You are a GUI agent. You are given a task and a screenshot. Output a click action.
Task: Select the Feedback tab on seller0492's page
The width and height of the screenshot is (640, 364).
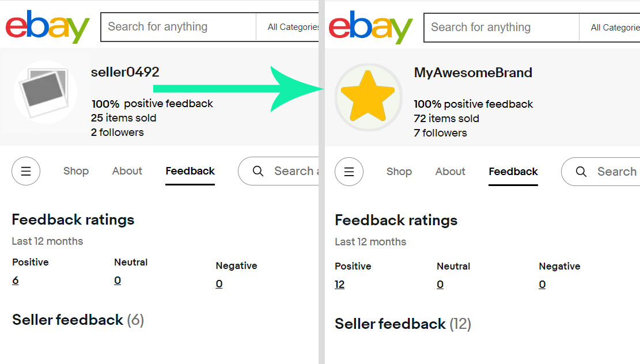(190, 171)
